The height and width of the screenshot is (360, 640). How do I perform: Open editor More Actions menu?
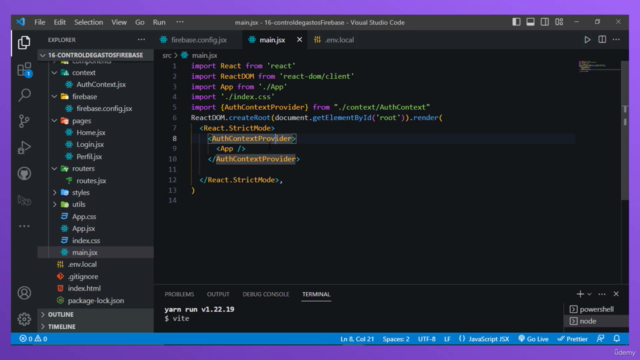point(616,40)
